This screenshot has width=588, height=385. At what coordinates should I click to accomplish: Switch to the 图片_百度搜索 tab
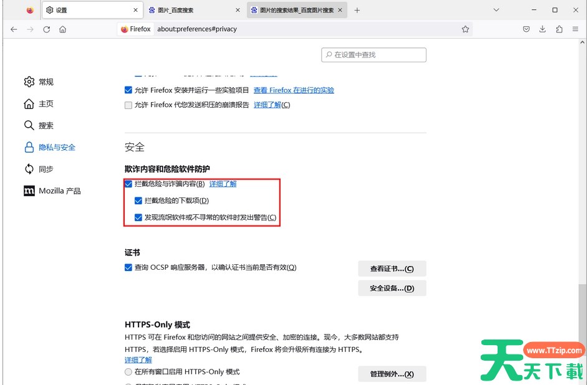195,10
